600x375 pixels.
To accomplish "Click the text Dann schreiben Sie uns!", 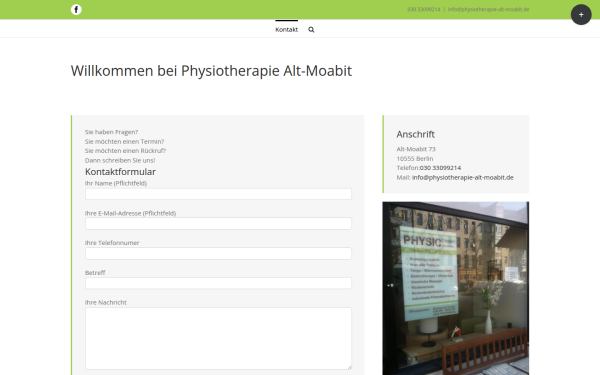I will [120, 160].
